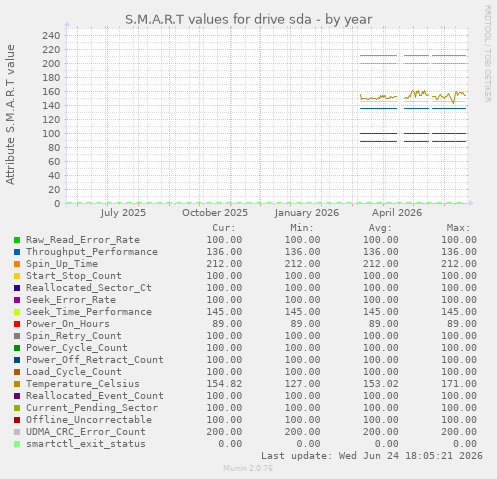Select the Seek_Error_Rate legend label
The width and height of the screenshot is (497, 479).
point(71,300)
